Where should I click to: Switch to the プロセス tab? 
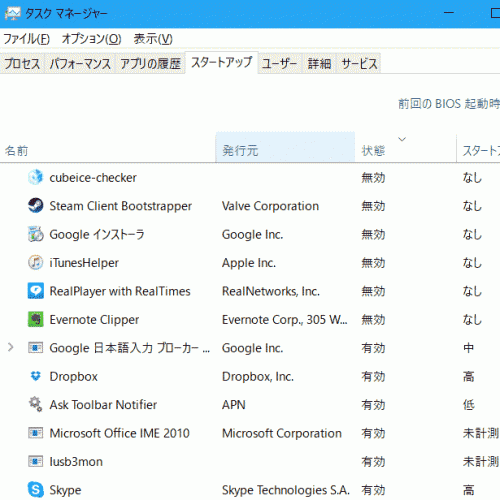(x=22, y=63)
